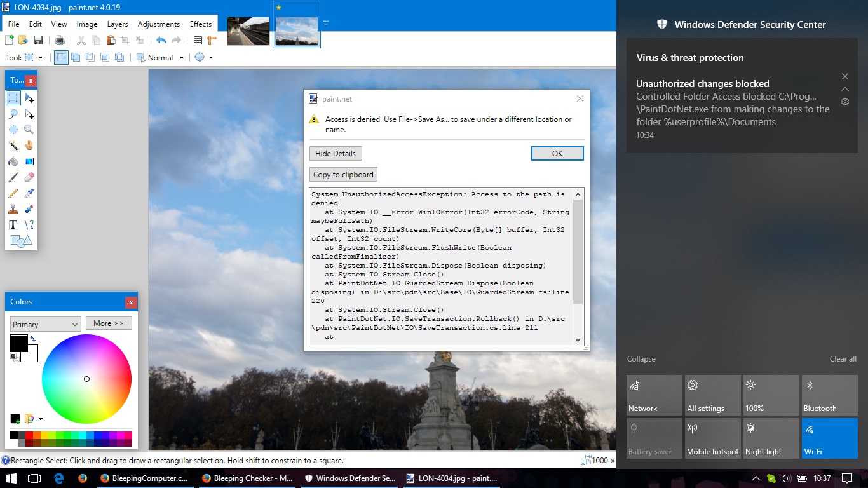Screen dimensions: 868x488
Task: Open the Layers menu
Action: [118, 24]
